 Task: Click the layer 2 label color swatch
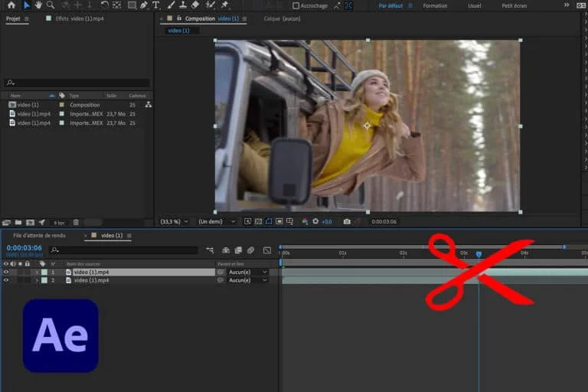[x=44, y=280]
